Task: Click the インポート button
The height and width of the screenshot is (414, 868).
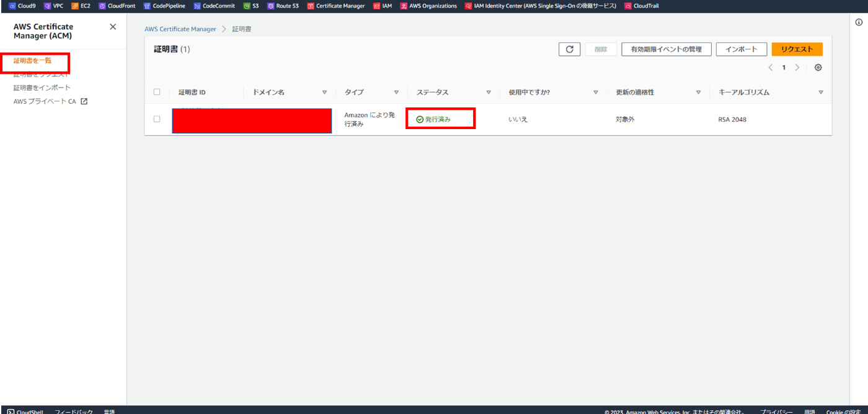Action: pos(742,49)
